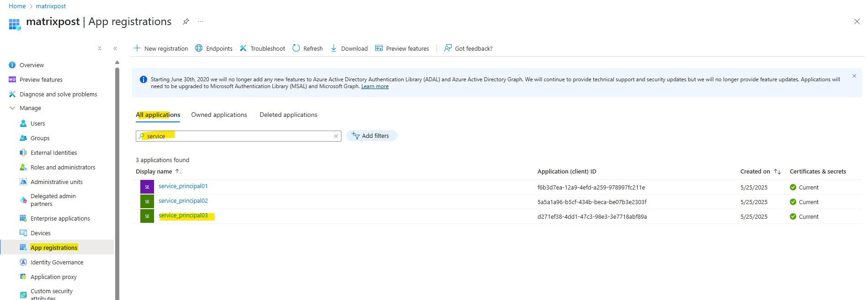Download the app registrations list
Viewport: 868px width, 300px height.
coord(349,48)
